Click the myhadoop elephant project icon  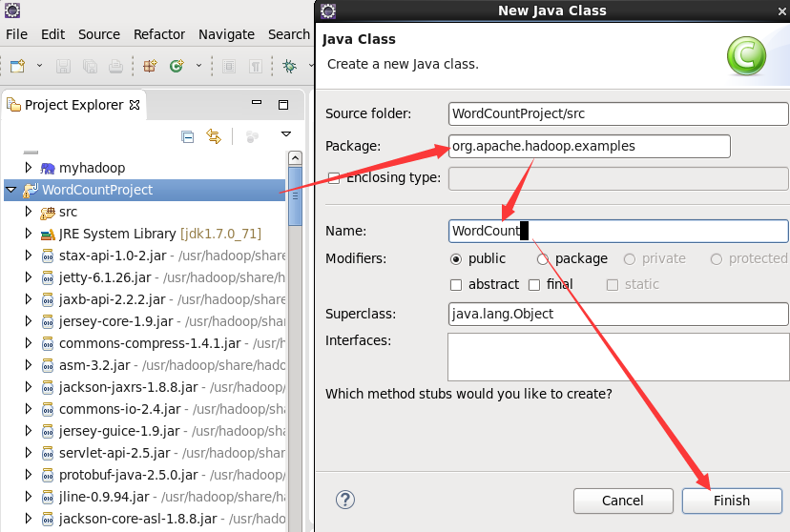click(48, 168)
